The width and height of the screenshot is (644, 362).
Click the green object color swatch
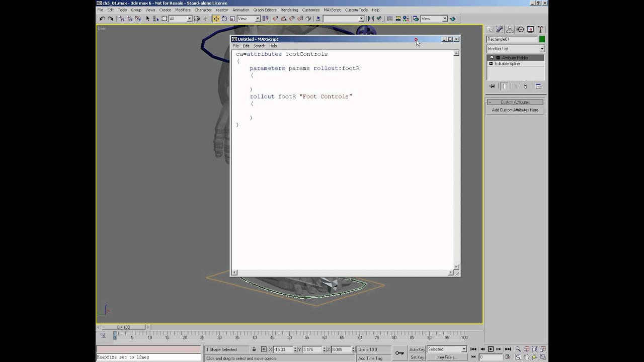click(542, 39)
